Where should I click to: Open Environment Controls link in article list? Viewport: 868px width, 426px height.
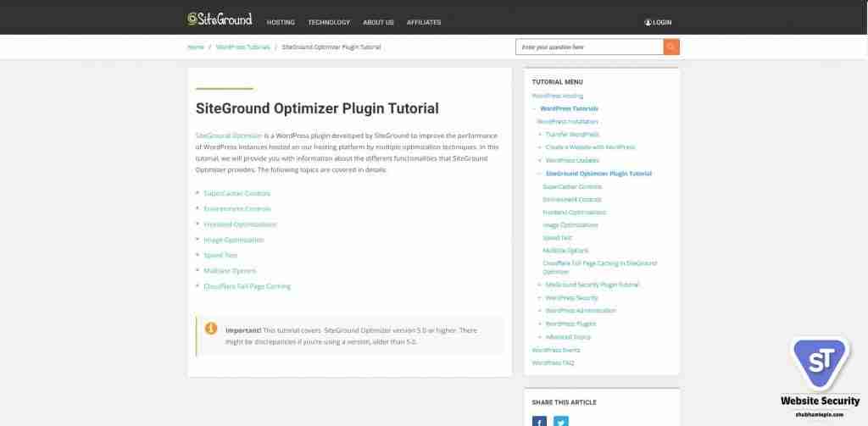pos(237,209)
